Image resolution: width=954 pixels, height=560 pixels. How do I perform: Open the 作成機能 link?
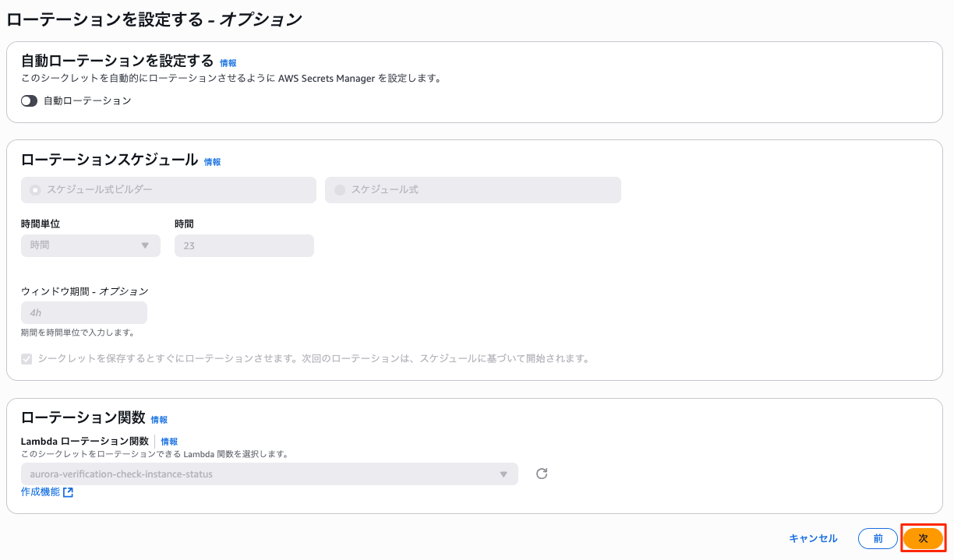[x=41, y=492]
